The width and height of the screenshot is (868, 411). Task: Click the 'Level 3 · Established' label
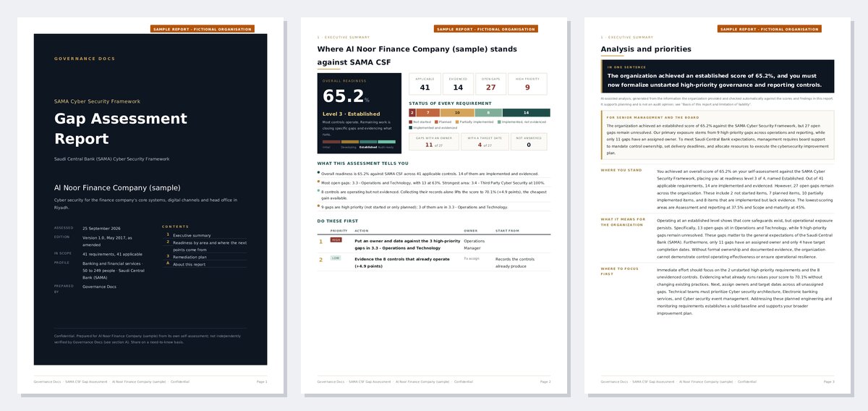[x=351, y=114]
